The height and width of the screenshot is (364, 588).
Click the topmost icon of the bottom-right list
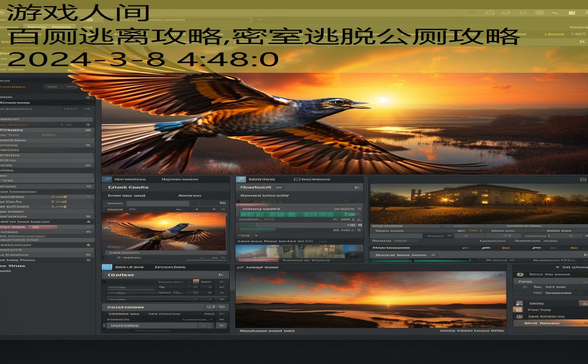519,275
